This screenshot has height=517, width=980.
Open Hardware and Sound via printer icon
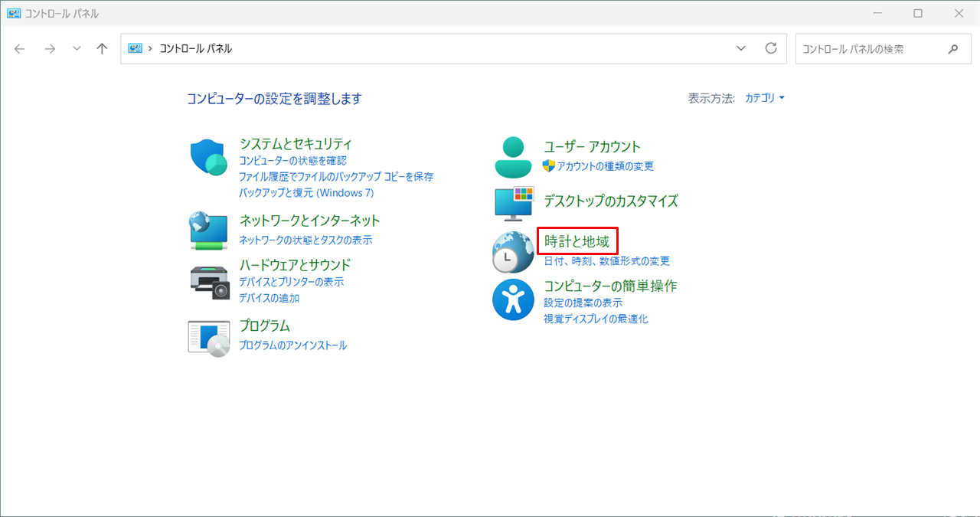pos(207,281)
